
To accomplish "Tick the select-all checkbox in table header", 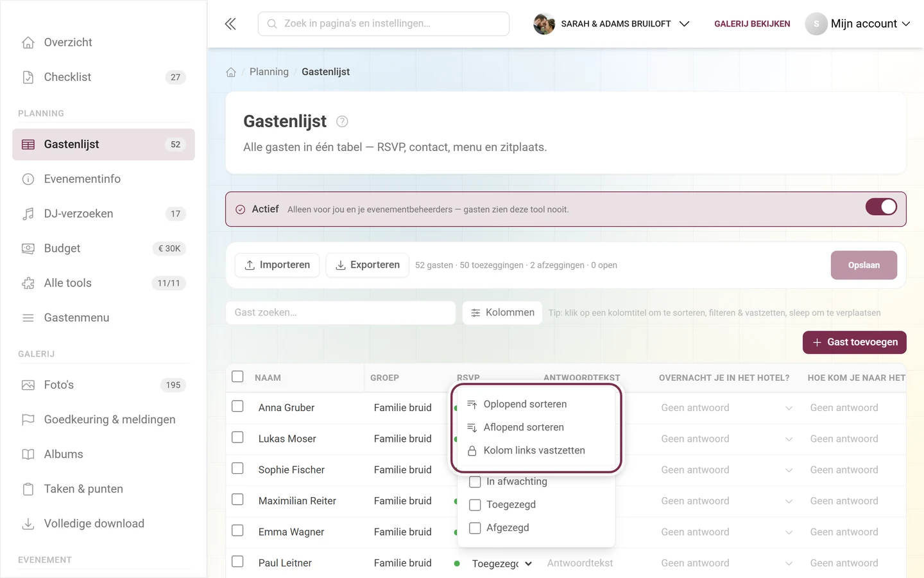I will (x=237, y=377).
